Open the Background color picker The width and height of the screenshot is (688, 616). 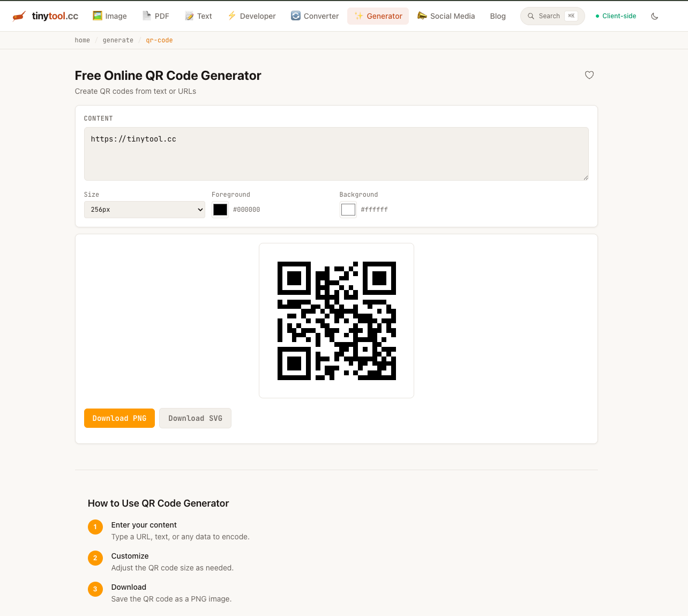point(348,210)
